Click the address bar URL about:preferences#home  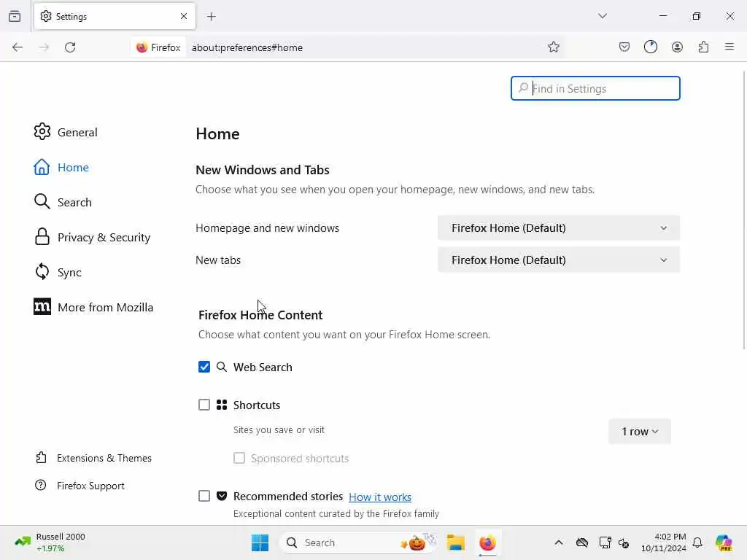247,47
